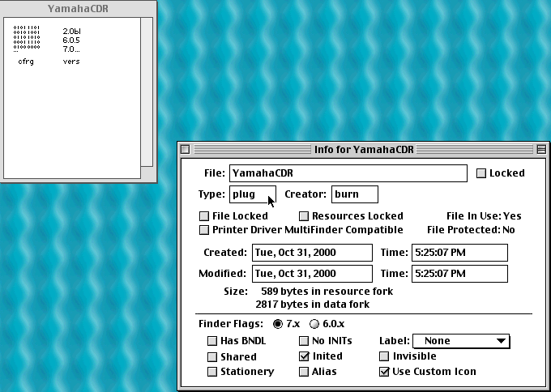
Task: Uncheck the Inited flag
Action: pyautogui.click(x=304, y=356)
